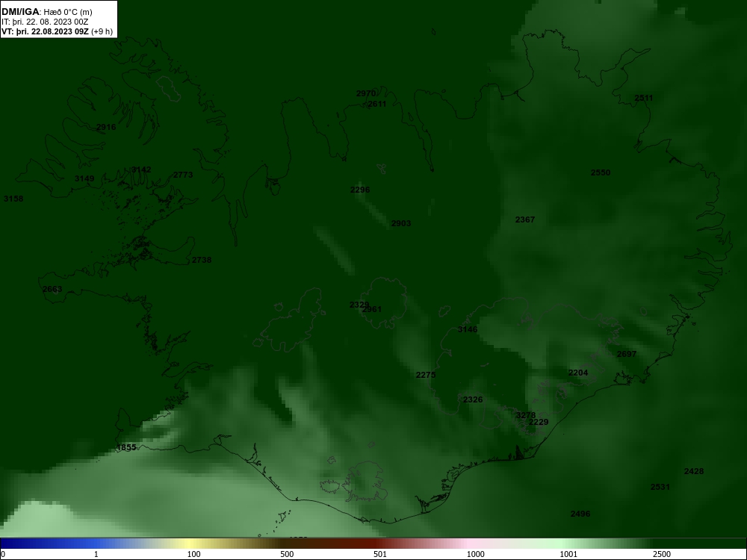This screenshot has width=747, height=560.
Task: Click the 2204 height value
Action: pos(578,373)
